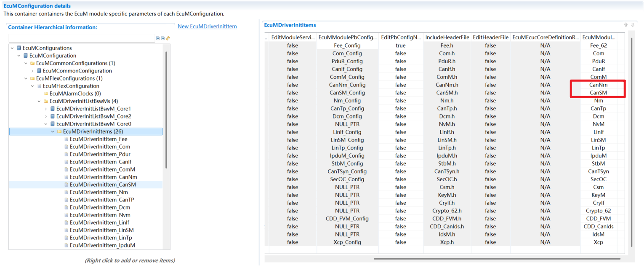Click the tree filter text field

click(82, 38)
